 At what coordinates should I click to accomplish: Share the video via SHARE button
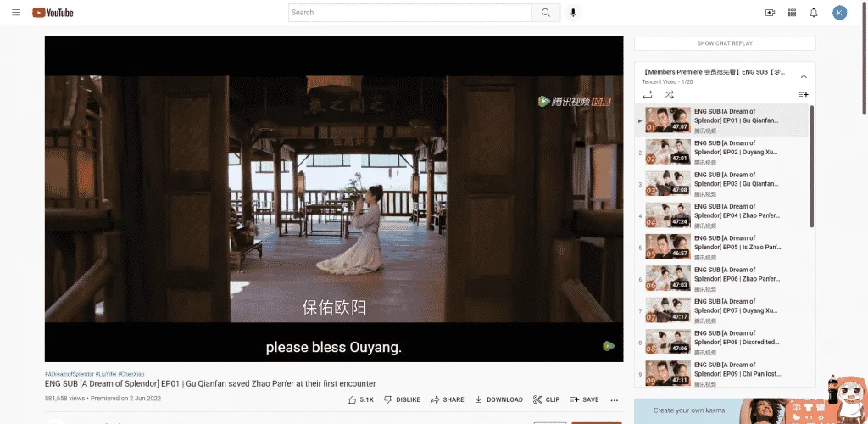448,399
